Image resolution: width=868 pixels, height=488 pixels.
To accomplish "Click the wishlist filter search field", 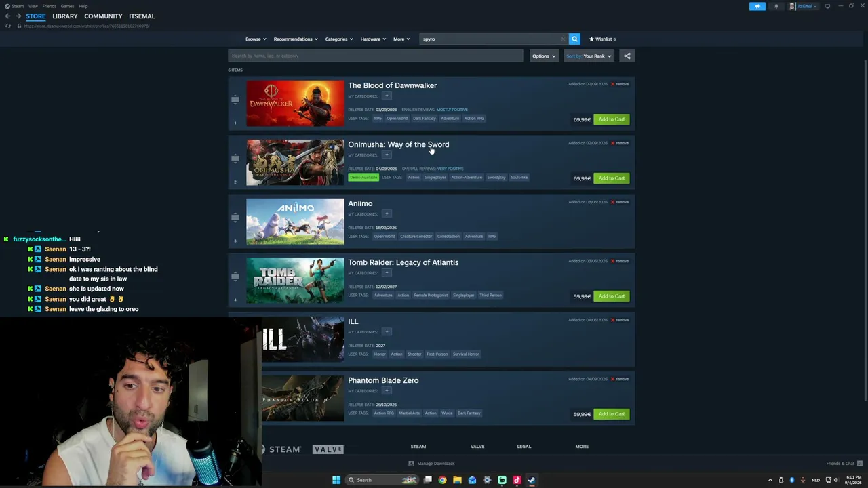I will (x=376, y=56).
